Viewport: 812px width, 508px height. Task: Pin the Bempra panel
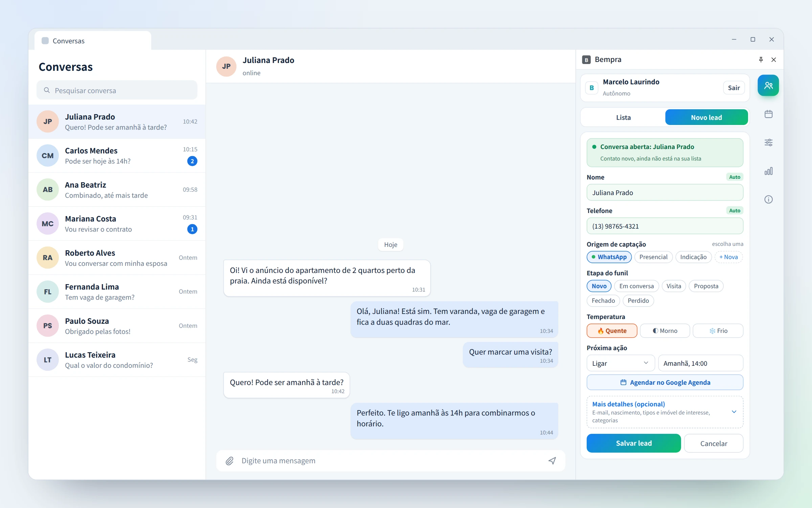coord(761,60)
